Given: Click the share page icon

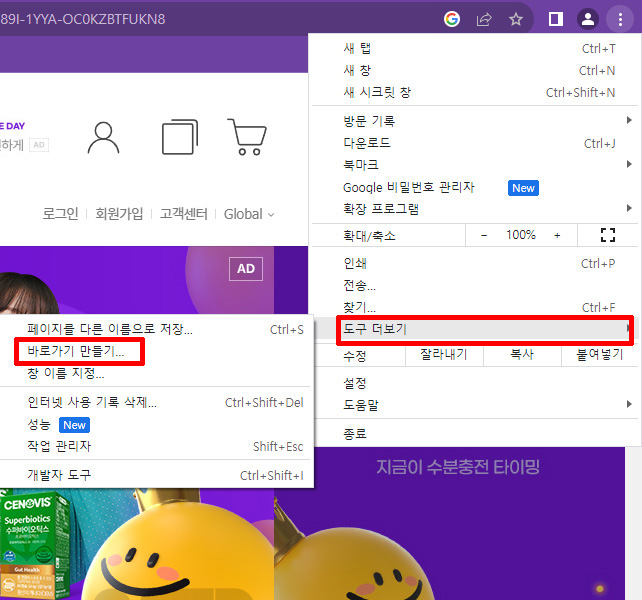Looking at the screenshot, I should coord(484,19).
